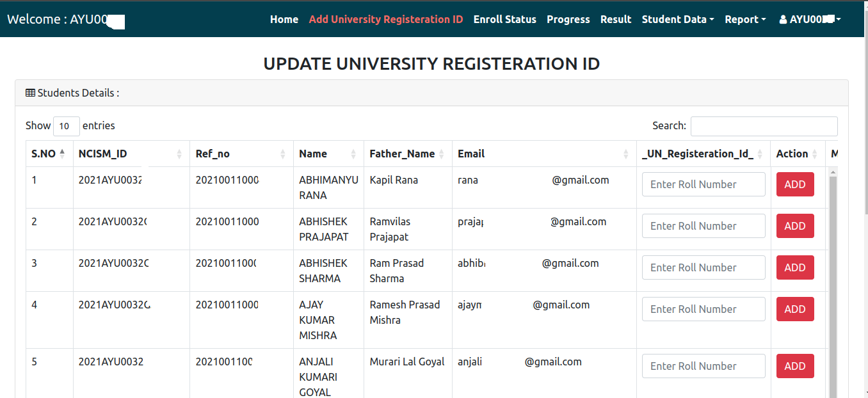
Task: Change the Show entries count field
Action: pyautogui.click(x=67, y=126)
